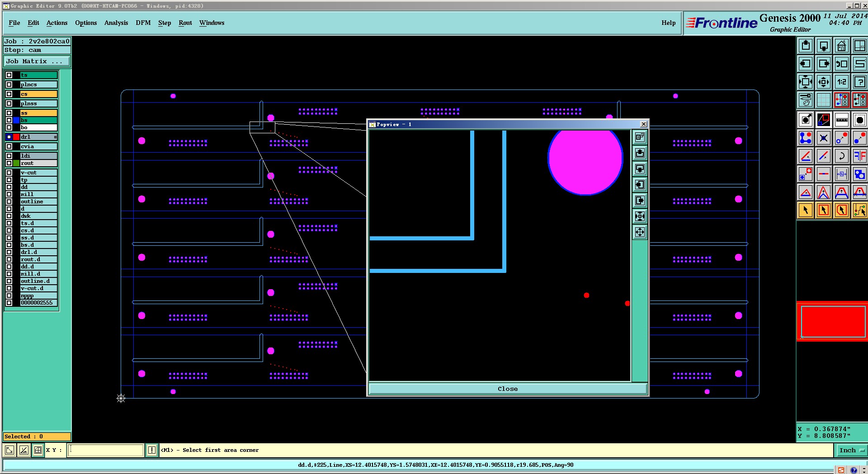Click the Close button in Popview

tap(508, 389)
